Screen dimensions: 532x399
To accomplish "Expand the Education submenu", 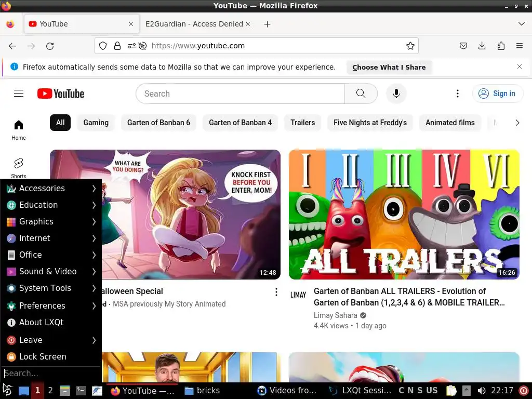I will coord(51,205).
